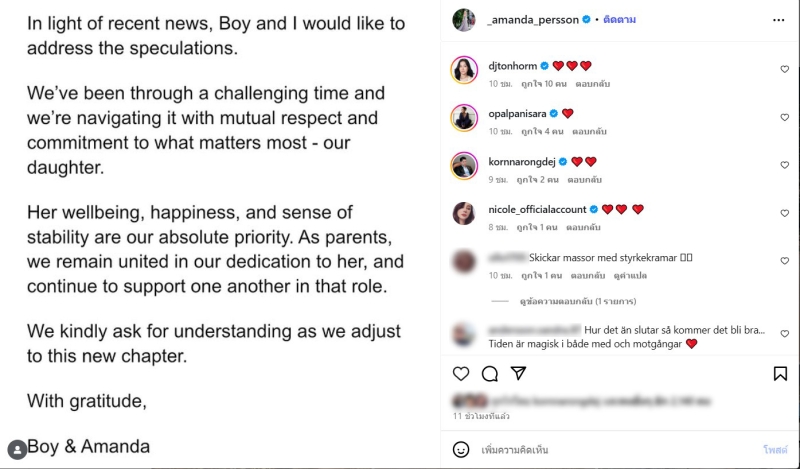Screen dimensions: 800x469
Task: Open emoji picker smiley icon
Action: 461,449
